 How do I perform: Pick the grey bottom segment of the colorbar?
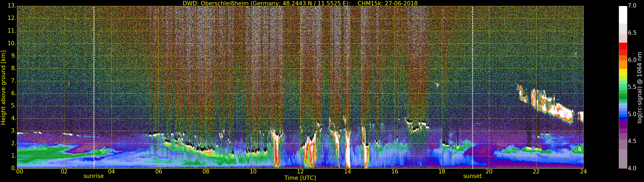623,159
